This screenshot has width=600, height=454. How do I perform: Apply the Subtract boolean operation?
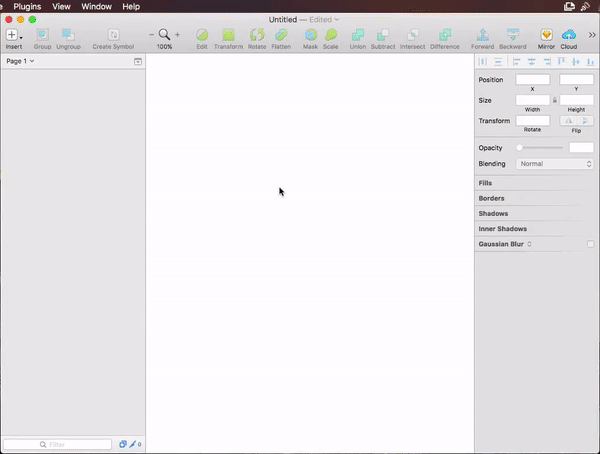tap(383, 35)
